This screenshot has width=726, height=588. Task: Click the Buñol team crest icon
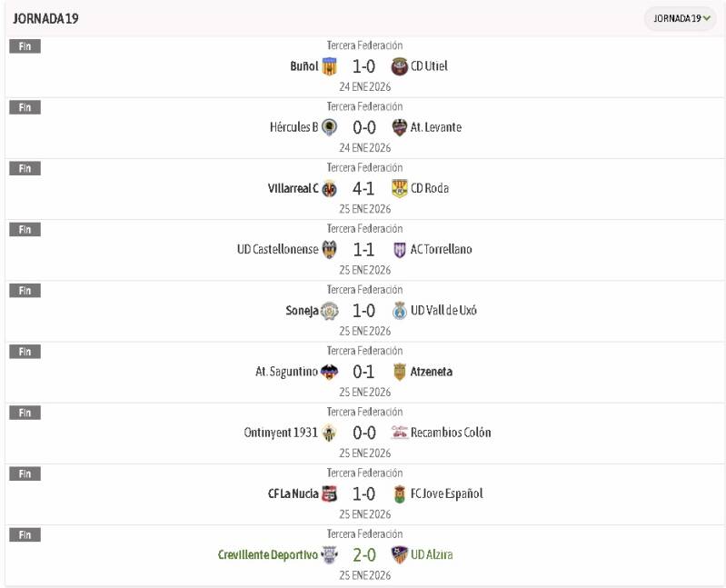click(329, 66)
